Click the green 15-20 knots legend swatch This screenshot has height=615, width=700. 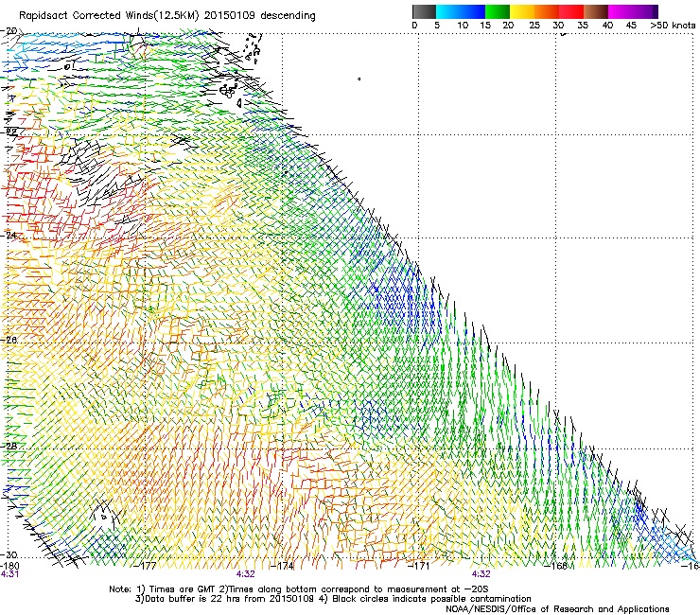click(498, 11)
